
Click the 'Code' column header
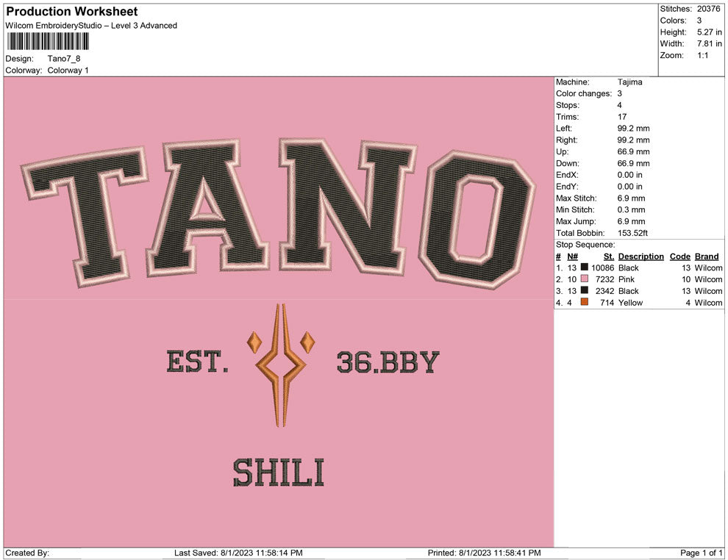click(x=680, y=256)
